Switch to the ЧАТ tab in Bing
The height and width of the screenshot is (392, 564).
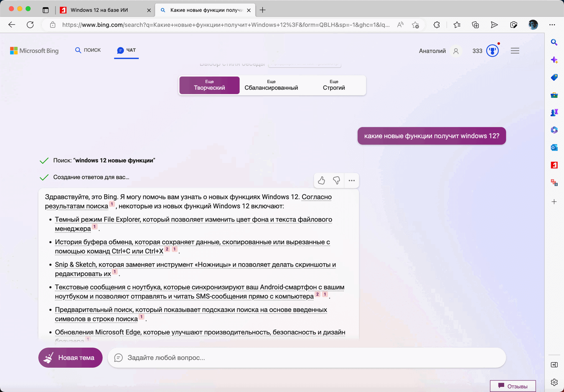point(126,50)
